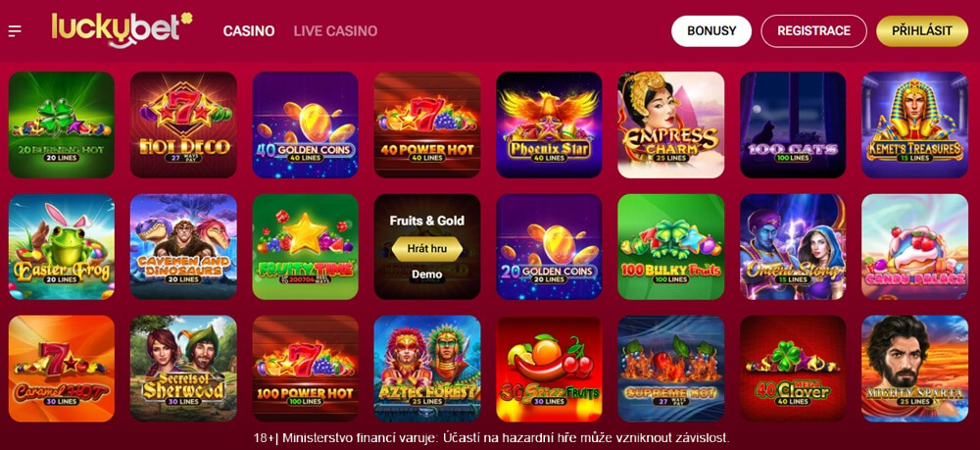This screenshot has height=450, width=980.
Task: Open the BONUSY button
Action: click(x=711, y=31)
